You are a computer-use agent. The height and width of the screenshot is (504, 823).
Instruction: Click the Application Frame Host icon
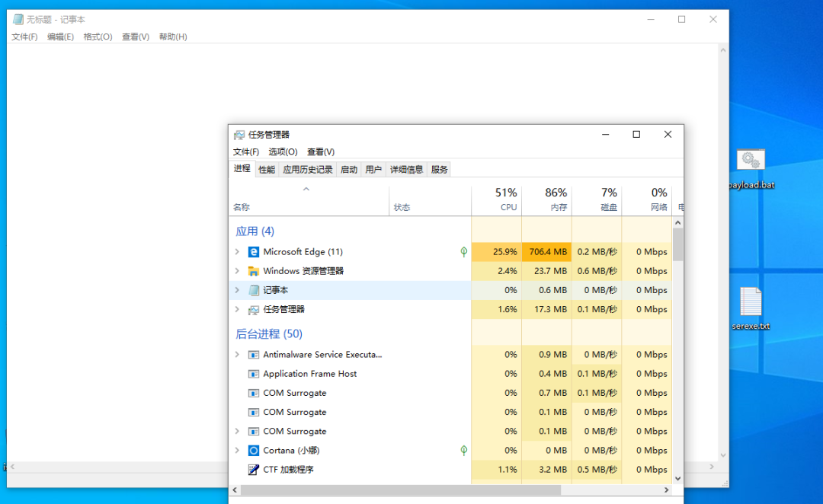tap(254, 374)
